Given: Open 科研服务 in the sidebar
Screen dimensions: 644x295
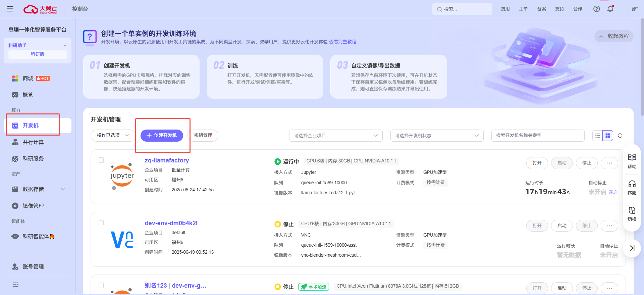Looking at the screenshot, I should tap(33, 159).
